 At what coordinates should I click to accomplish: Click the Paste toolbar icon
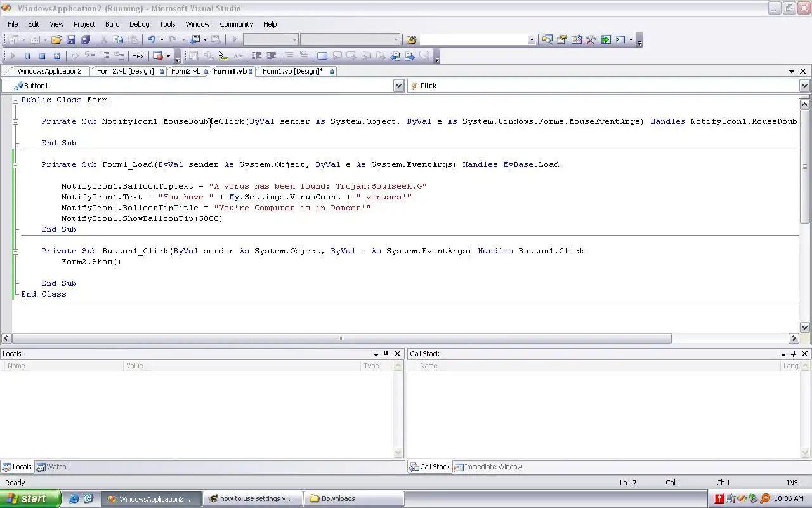click(133, 39)
